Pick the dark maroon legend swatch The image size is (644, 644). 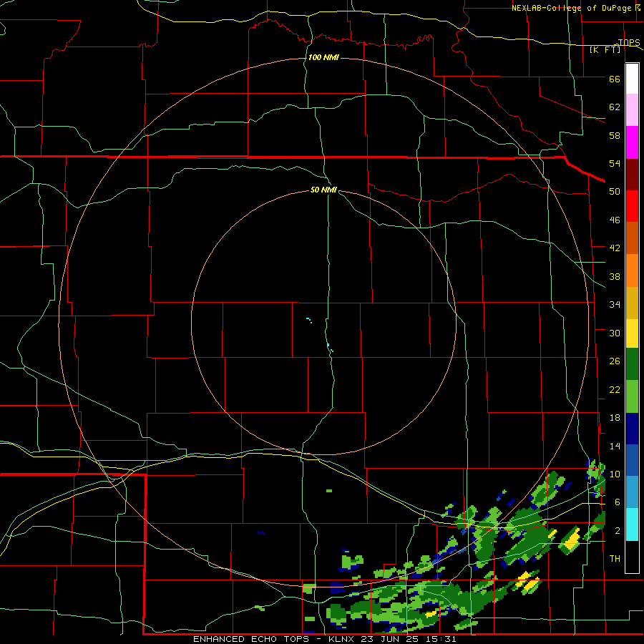coord(632,175)
